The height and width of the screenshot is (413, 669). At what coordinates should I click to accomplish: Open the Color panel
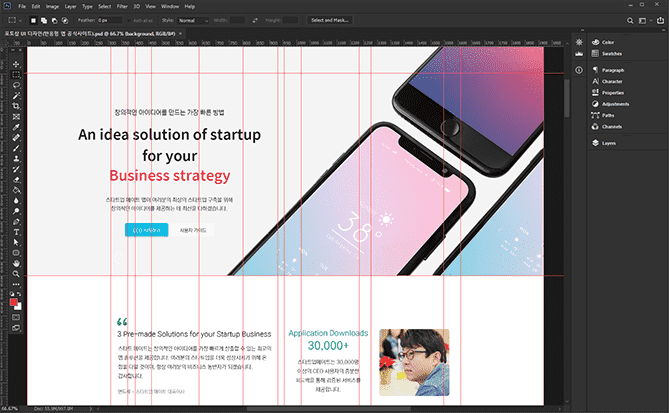(x=603, y=42)
